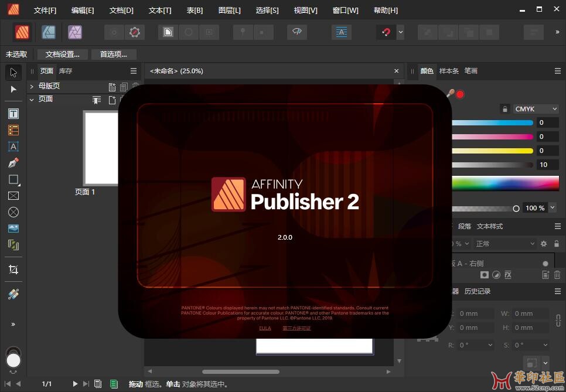Toggle the colour lock icon beside CMYK

pos(505,109)
